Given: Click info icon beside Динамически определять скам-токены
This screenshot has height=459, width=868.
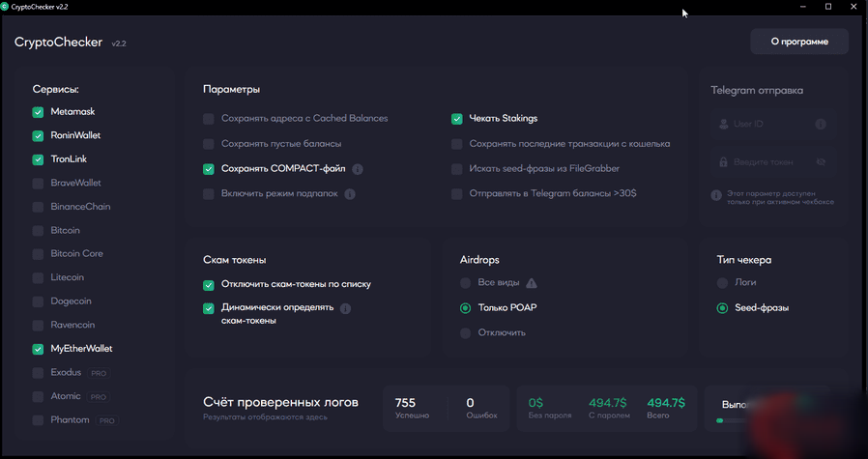Looking at the screenshot, I should point(345,308).
